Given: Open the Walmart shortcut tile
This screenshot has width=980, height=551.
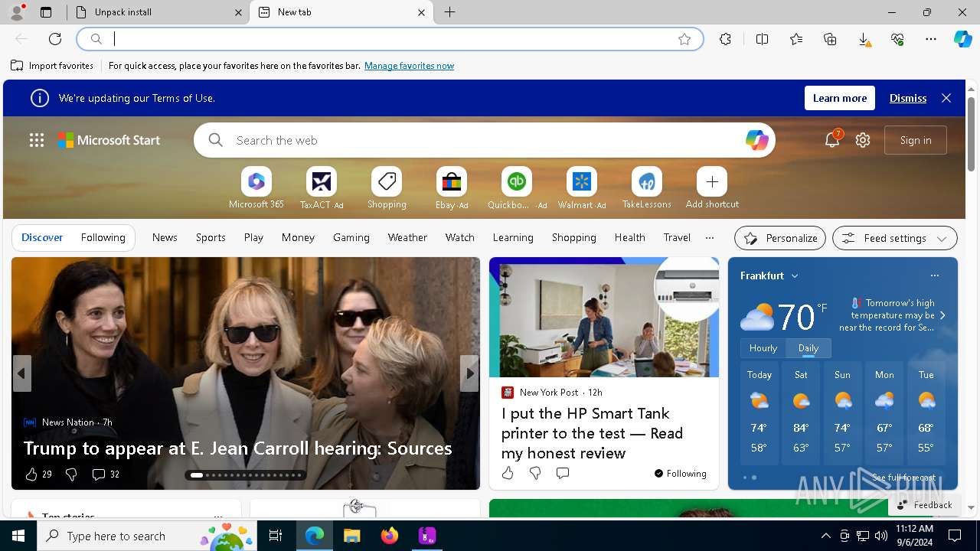Looking at the screenshot, I should click(x=582, y=188).
